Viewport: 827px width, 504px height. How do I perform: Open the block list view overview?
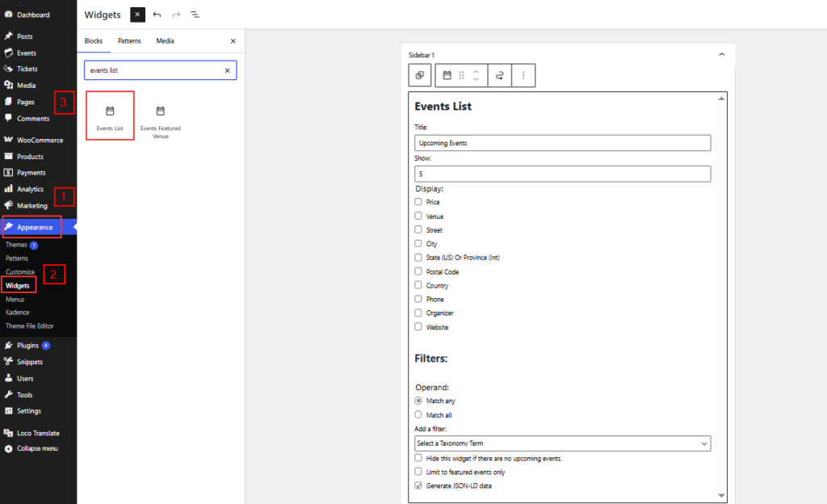tap(195, 15)
